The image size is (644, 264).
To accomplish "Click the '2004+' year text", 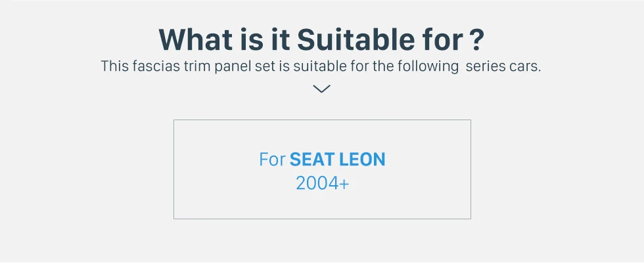I will 322,183.
